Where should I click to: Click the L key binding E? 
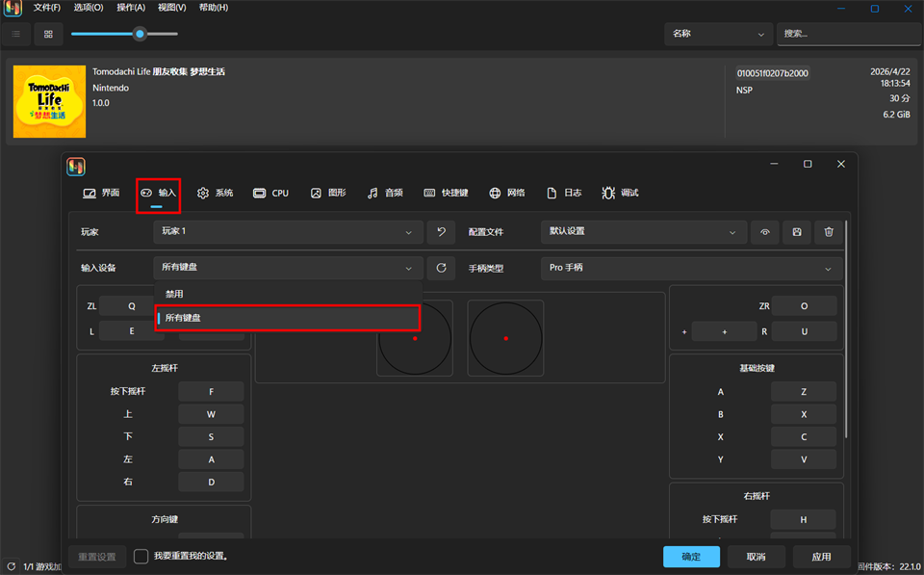(132, 331)
